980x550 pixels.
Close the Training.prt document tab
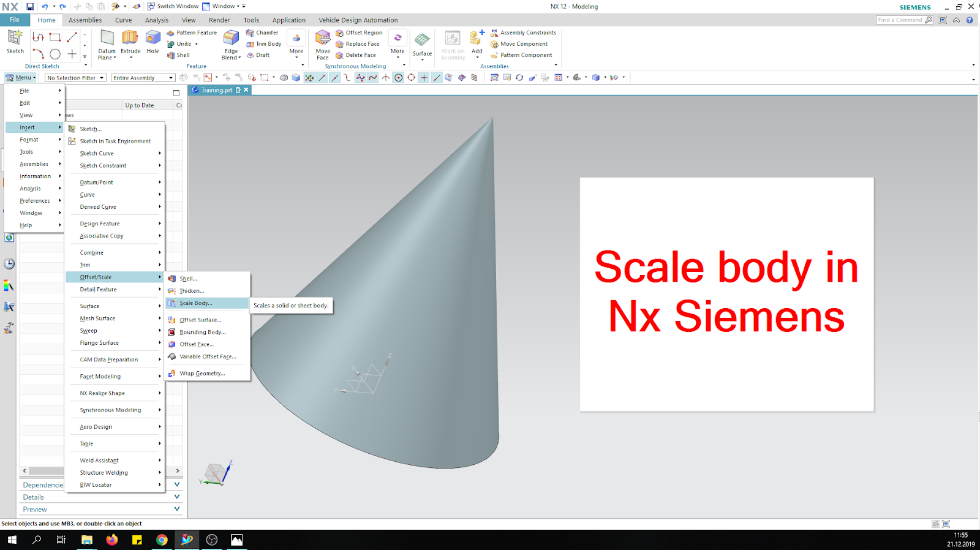246,90
